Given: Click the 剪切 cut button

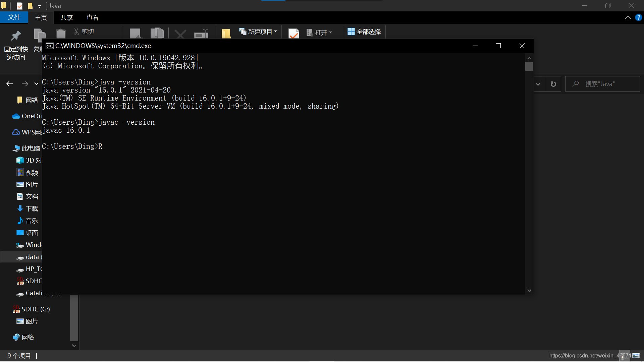Looking at the screenshot, I should click(x=84, y=32).
